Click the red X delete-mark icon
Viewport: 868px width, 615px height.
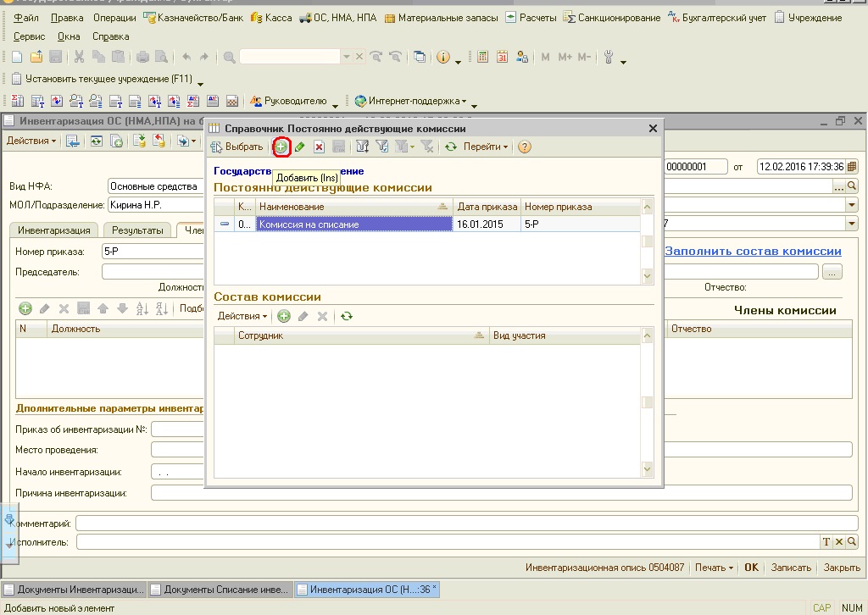320,147
